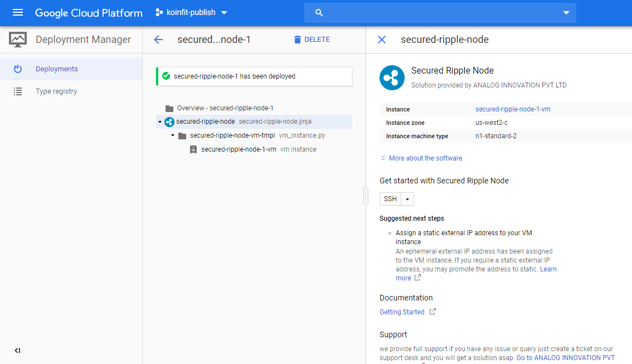This screenshot has height=364, width=632.
Task: Click the n1-standard-2 machine type value
Action: [496, 136]
